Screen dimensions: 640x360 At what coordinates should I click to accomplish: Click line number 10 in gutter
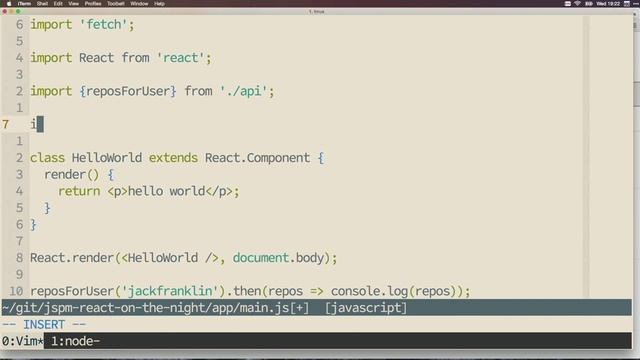pyautogui.click(x=16, y=291)
